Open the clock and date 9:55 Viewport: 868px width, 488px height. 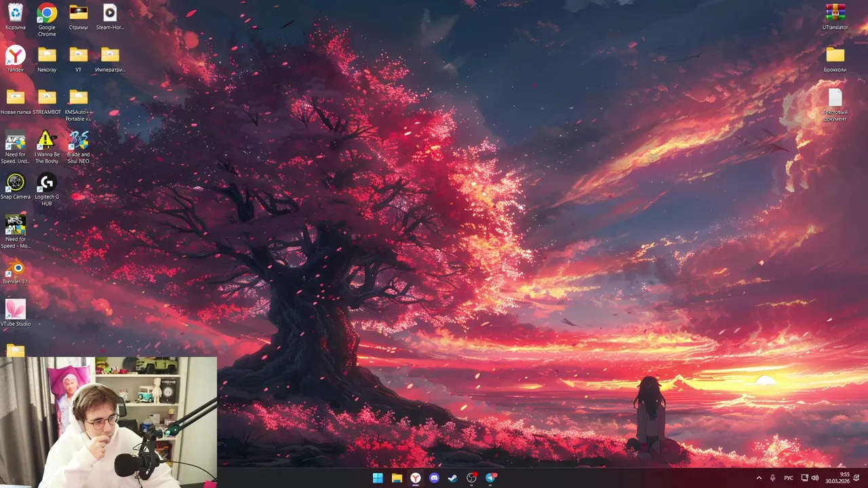point(837,478)
